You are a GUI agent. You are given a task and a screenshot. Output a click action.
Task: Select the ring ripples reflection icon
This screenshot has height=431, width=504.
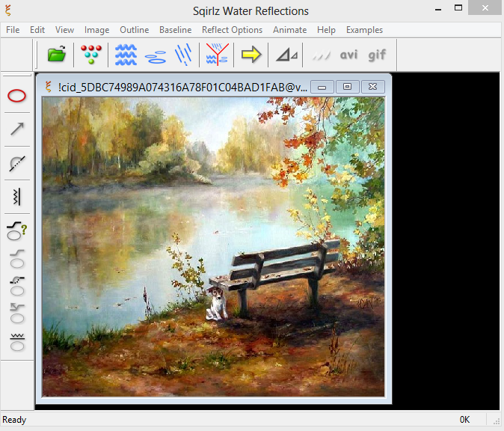[x=156, y=57]
